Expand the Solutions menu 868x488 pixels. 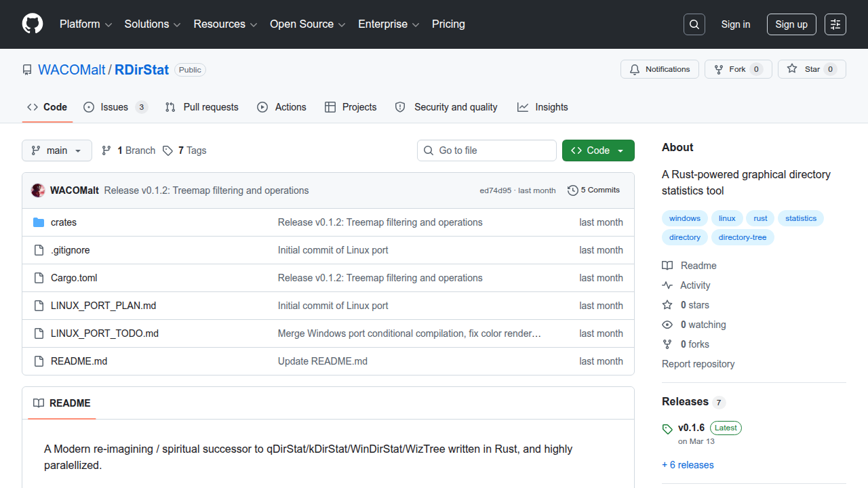tap(153, 24)
